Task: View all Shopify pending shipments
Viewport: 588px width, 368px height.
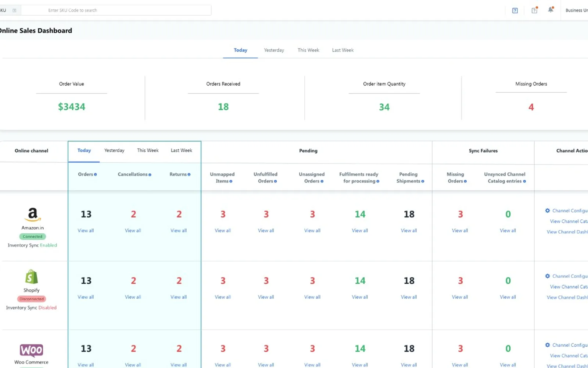Action: [x=409, y=297]
